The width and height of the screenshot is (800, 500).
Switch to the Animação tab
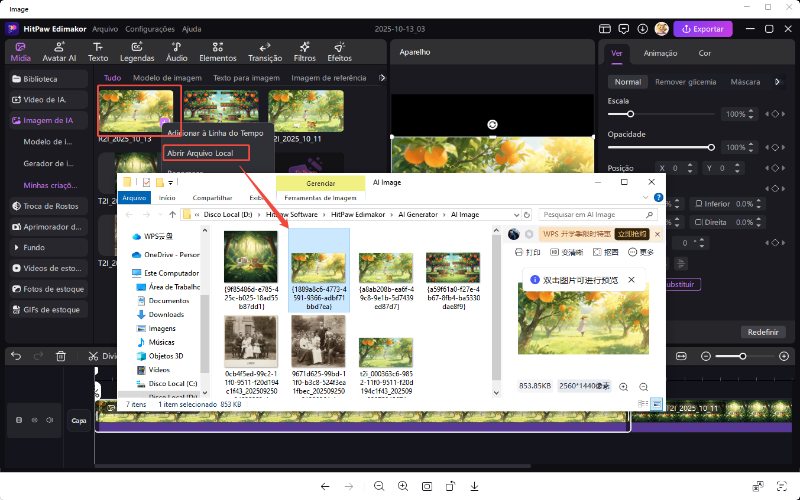(x=659, y=53)
